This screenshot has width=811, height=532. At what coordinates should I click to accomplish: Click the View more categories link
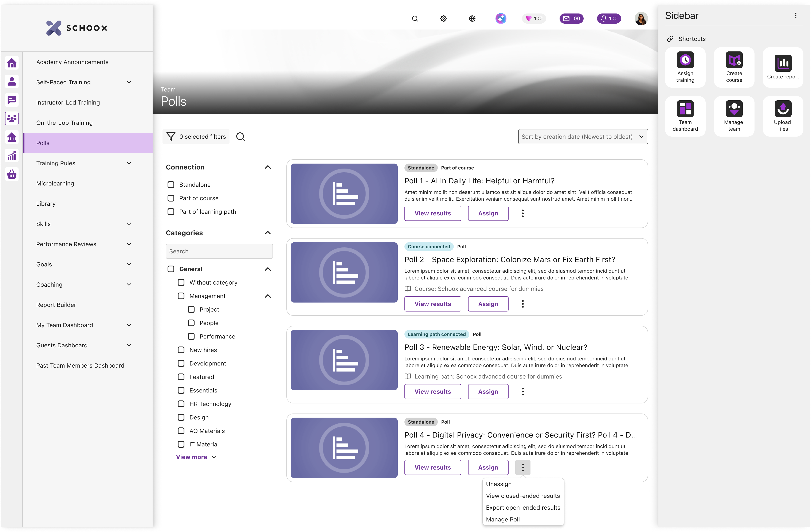click(x=196, y=457)
